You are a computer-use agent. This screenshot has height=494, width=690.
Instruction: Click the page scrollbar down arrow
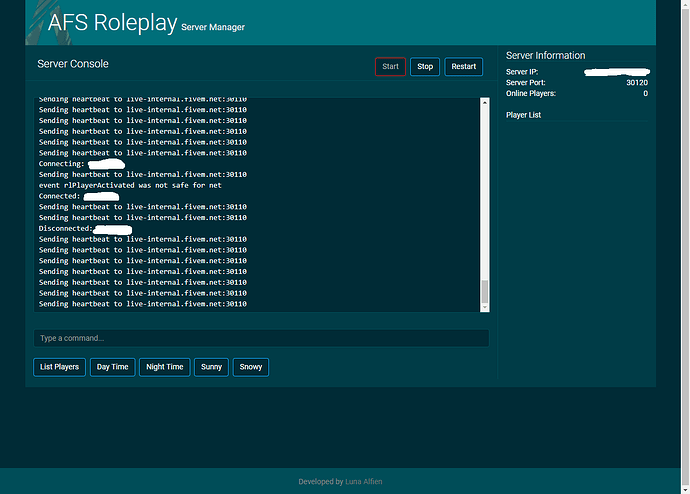[x=686, y=489]
